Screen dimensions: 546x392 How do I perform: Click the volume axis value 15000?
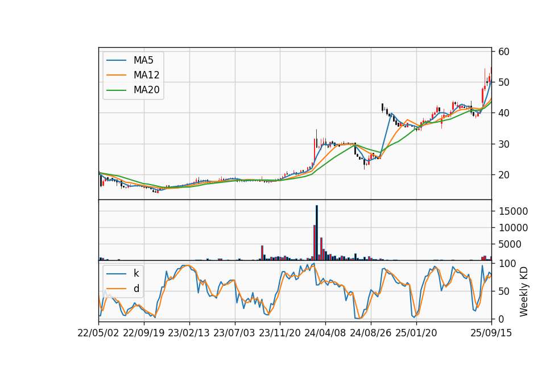(x=513, y=211)
